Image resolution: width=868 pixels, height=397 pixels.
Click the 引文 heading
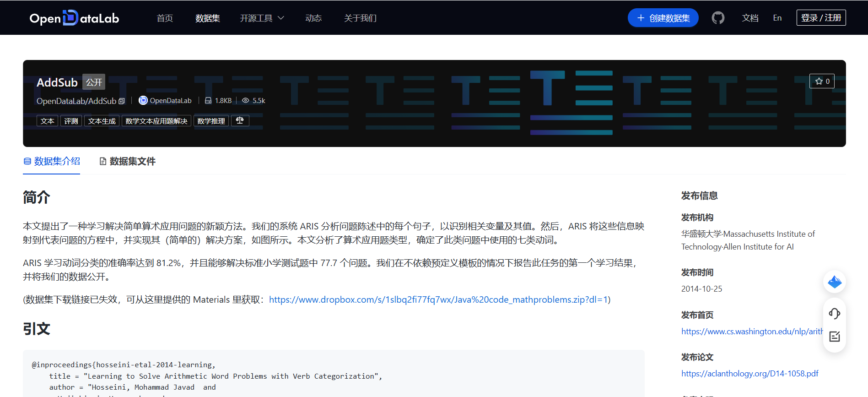37,329
